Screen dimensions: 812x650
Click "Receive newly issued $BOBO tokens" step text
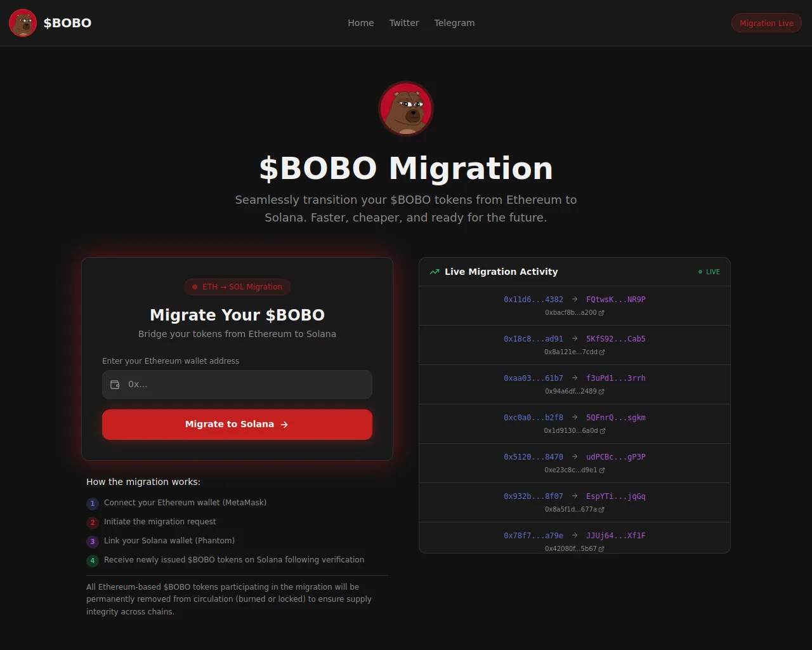point(234,560)
